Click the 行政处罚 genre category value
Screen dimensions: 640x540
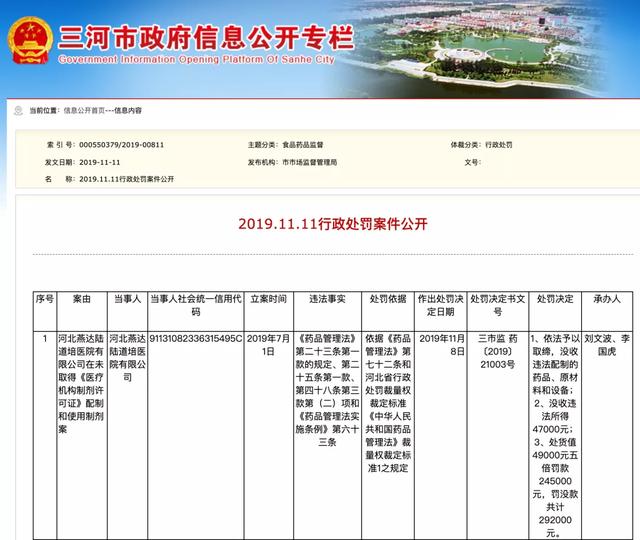tap(493, 145)
